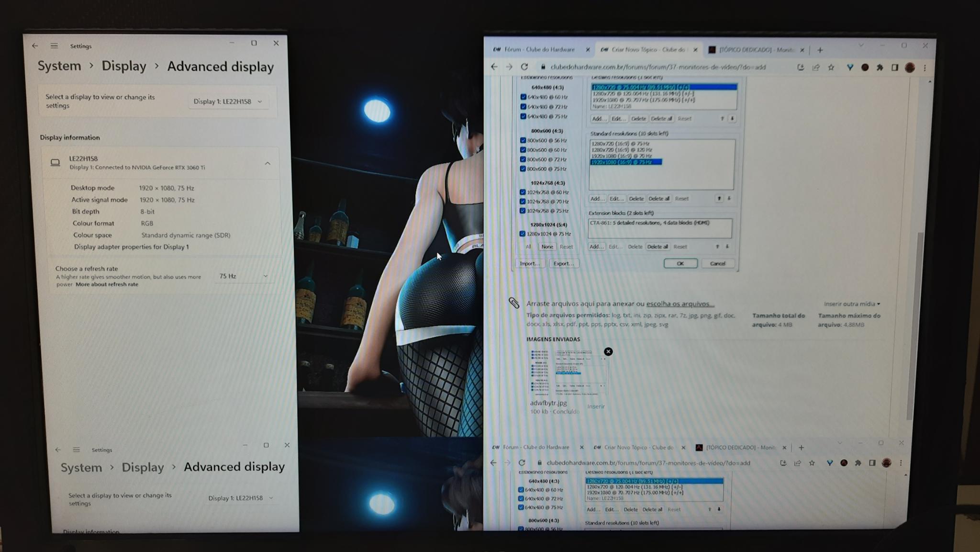Viewport: 980px width, 552px height.
Task: Click the share icon in upper Chrome address bar
Action: pyautogui.click(x=816, y=68)
